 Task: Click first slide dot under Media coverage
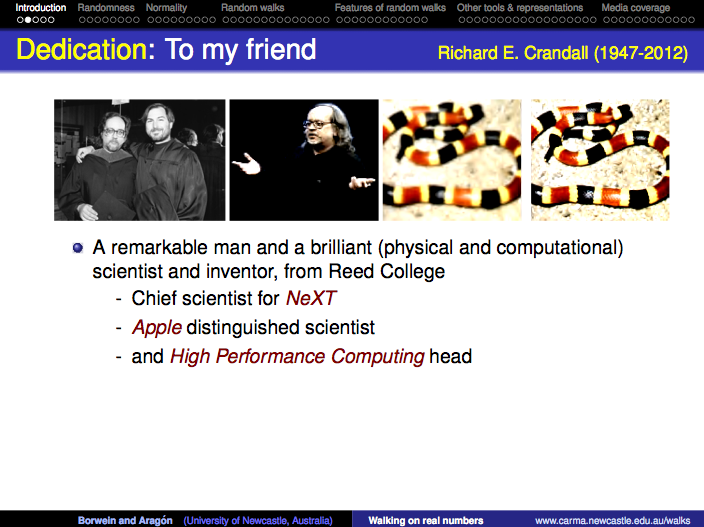(x=605, y=19)
